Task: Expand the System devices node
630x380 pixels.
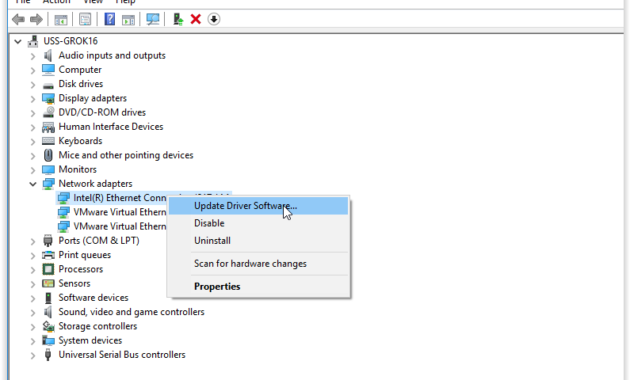Action: coord(33,341)
